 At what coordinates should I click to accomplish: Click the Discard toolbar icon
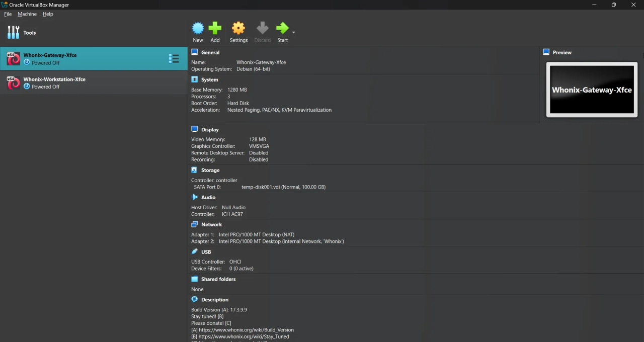(262, 28)
